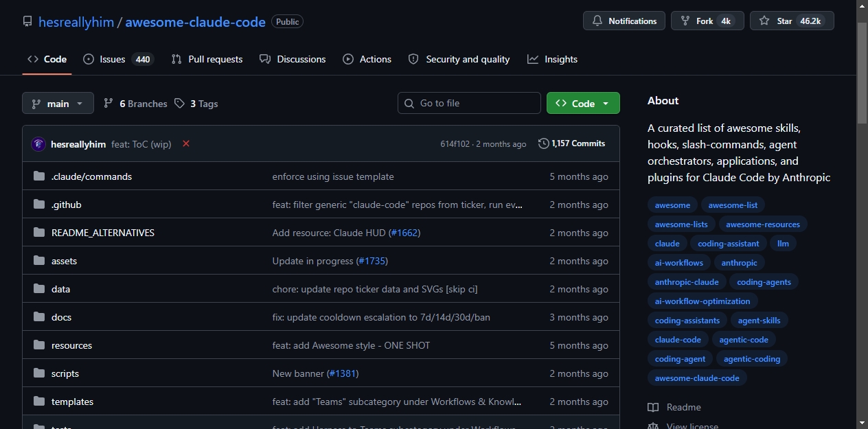Screen dimensions: 868x429
Task: Click folder icon beside resources
Action: coord(39,345)
